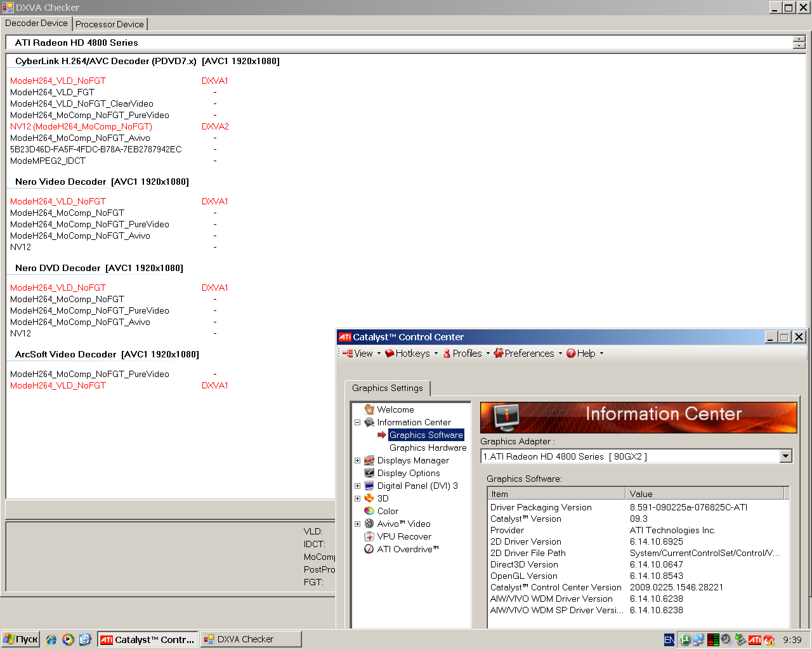Click the Avivo Video icon
This screenshot has height=650, width=812.
(x=369, y=524)
